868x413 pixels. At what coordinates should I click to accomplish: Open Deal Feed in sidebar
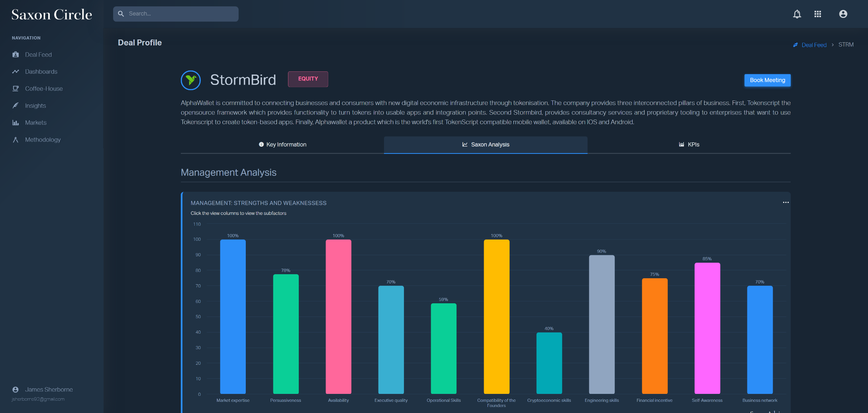[38, 55]
